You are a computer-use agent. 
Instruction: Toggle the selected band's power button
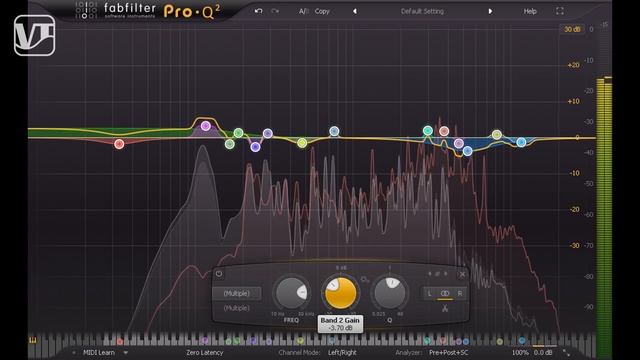pyautogui.click(x=219, y=274)
